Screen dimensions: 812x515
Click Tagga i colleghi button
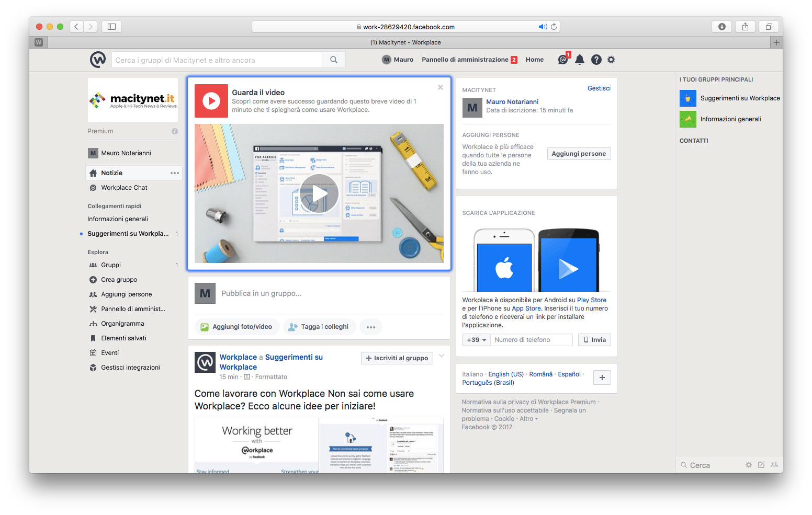[319, 327]
